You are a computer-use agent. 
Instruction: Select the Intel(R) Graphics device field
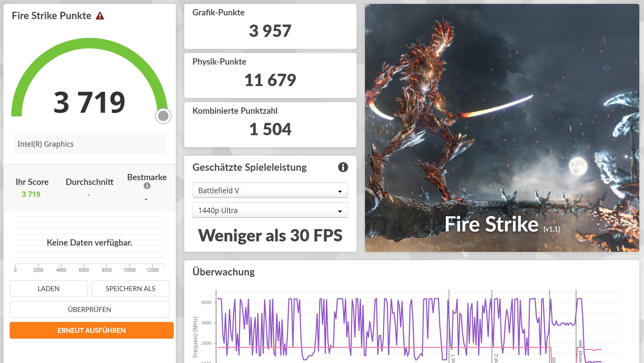pos(89,144)
